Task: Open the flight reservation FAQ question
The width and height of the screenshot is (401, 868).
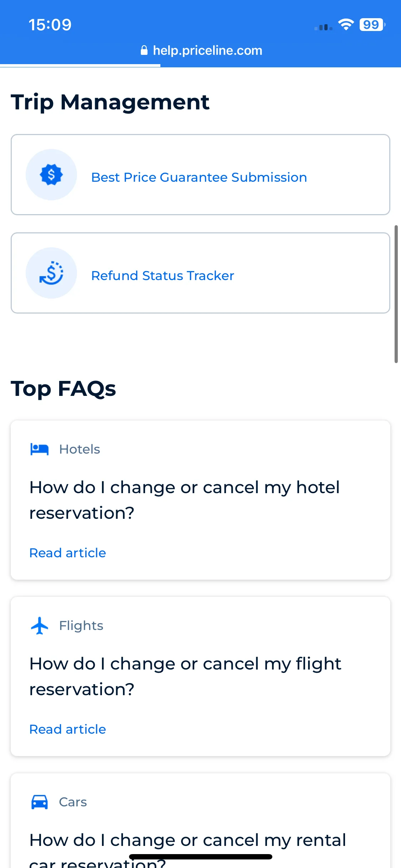Action: [x=185, y=676]
